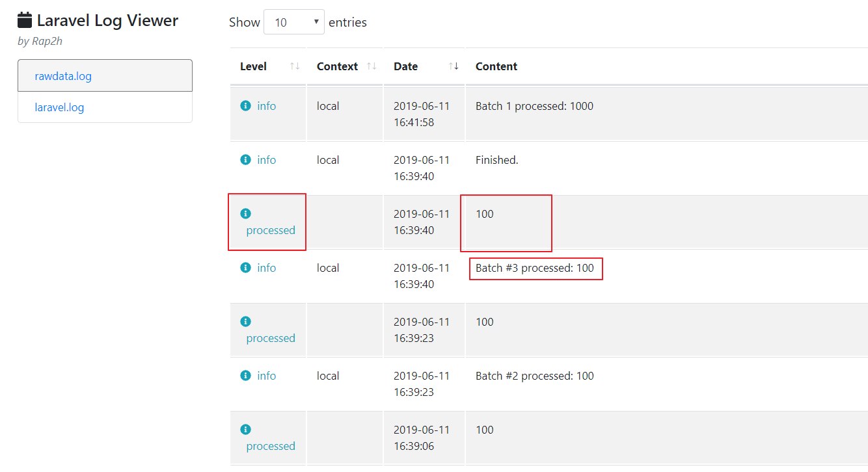Click the info icon beside the Finished entry
The height and width of the screenshot is (472, 868).
click(x=245, y=159)
